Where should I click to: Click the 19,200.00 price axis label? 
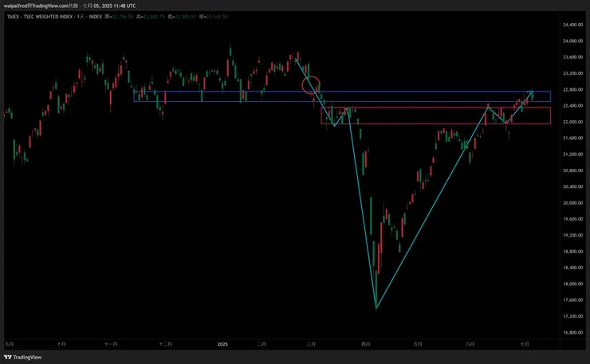pos(572,235)
